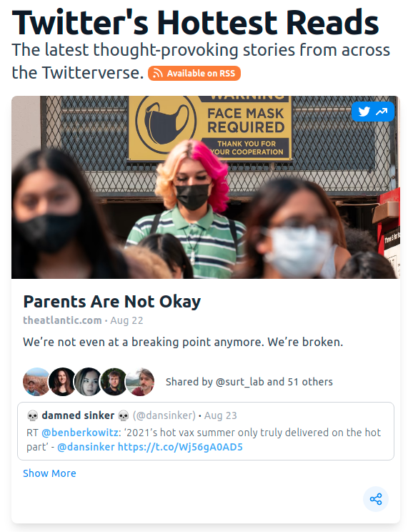Screen dimensions: 408x532
Task: Click the trending arrow icon on image
Action: coord(382,112)
